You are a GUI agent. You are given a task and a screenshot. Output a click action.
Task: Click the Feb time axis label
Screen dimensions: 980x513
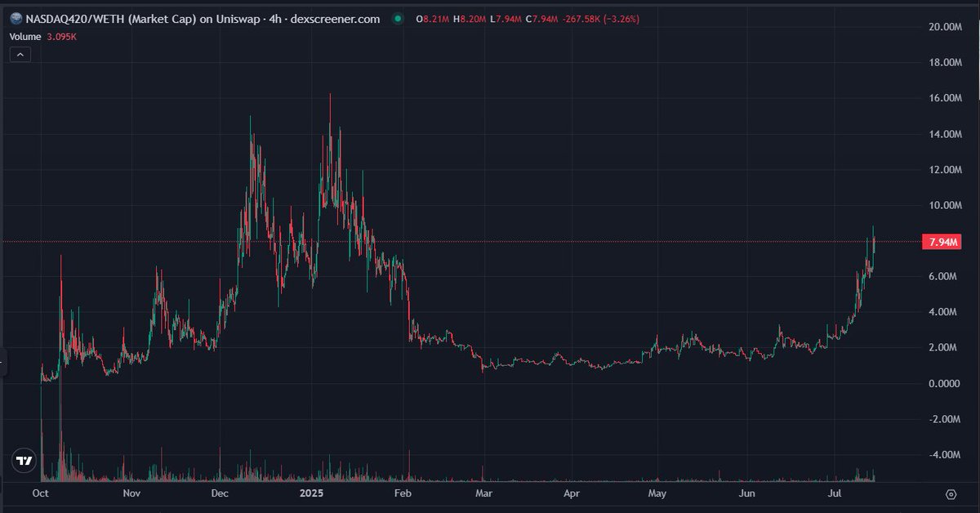(402, 494)
